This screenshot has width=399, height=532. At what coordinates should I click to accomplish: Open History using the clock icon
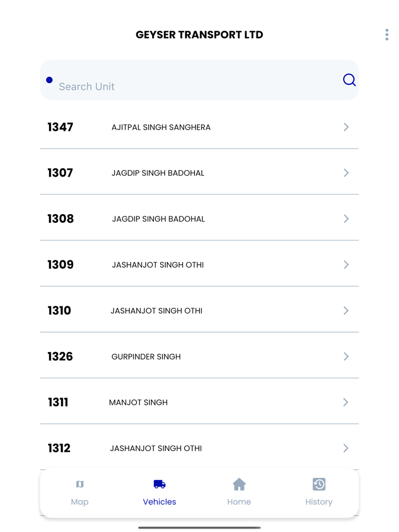tap(319, 484)
